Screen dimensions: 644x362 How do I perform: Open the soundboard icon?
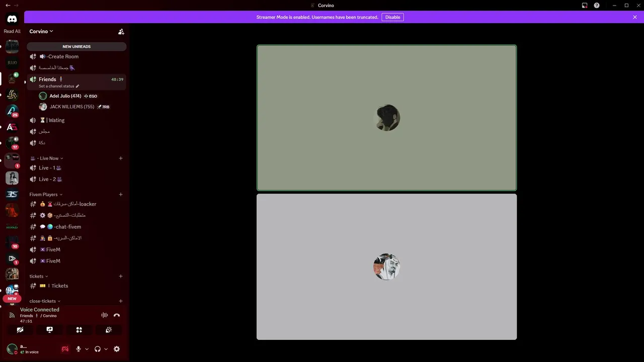pyautogui.click(x=109, y=330)
